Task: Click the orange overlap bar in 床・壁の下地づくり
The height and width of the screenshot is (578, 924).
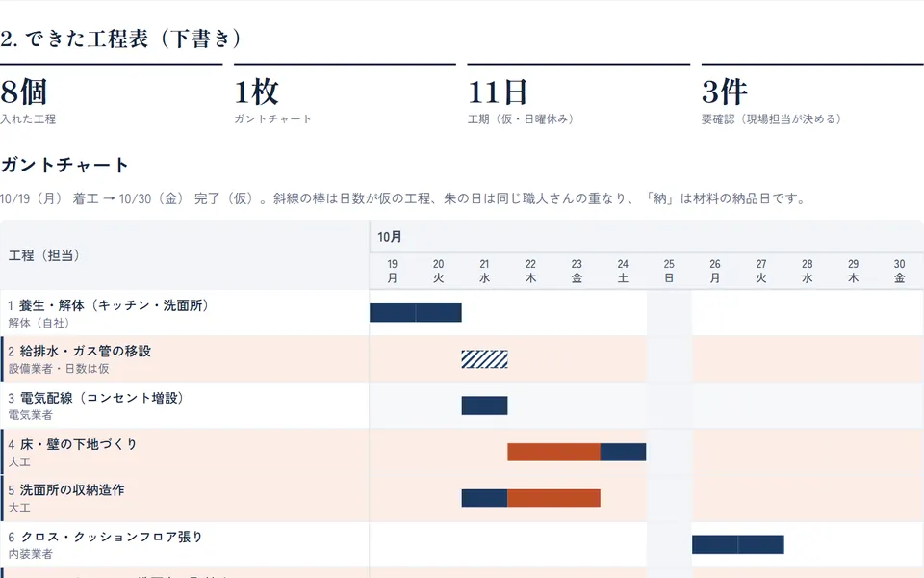Action: pyautogui.click(x=554, y=452)
